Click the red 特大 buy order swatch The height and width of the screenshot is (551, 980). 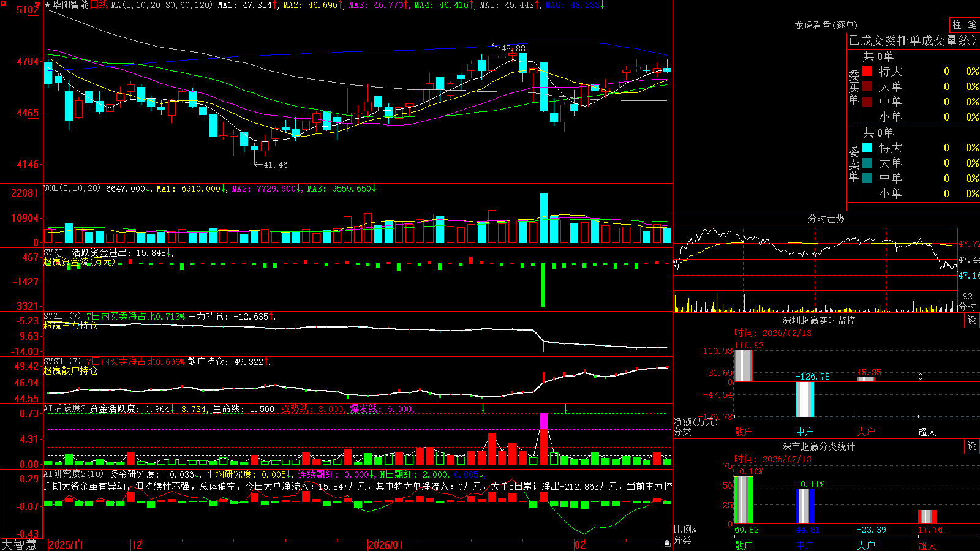[x=867, y=71]
